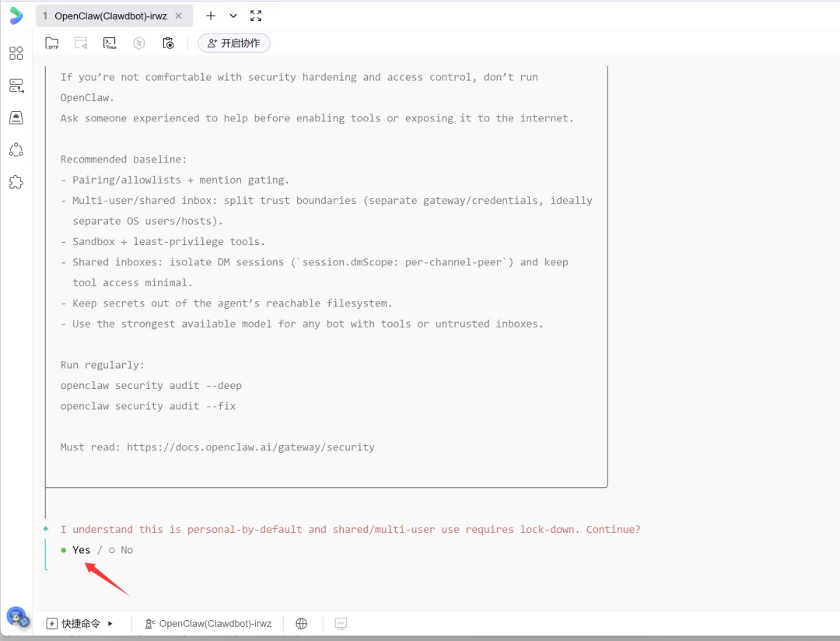
Task: Open the performance monitor chart icon
Action: point(341,623)
